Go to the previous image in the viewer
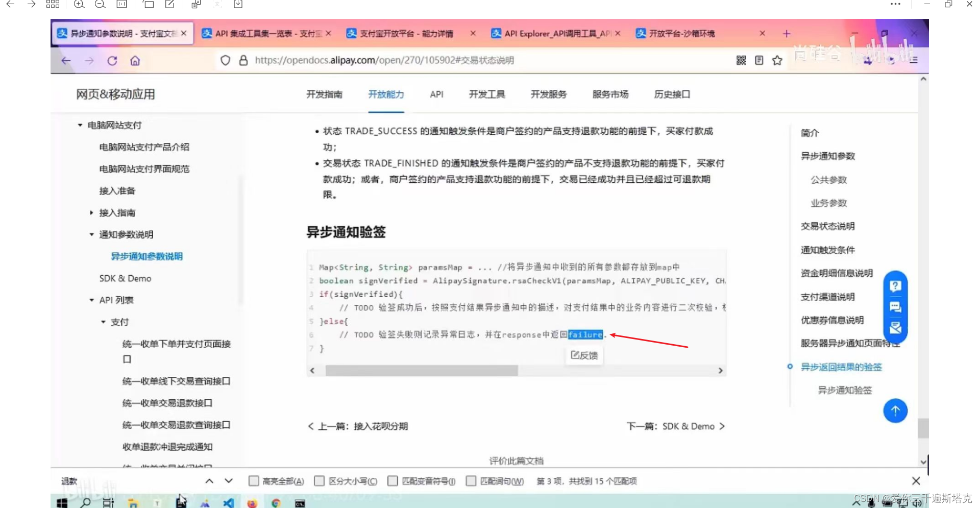This screenshot has height=508, width=980. tap(10, 4)
